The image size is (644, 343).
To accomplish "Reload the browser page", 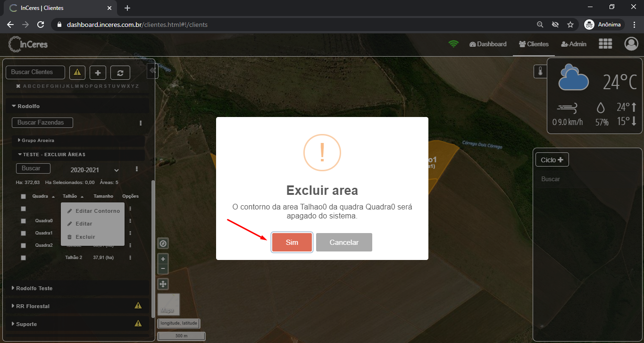I will coord(41,25).
